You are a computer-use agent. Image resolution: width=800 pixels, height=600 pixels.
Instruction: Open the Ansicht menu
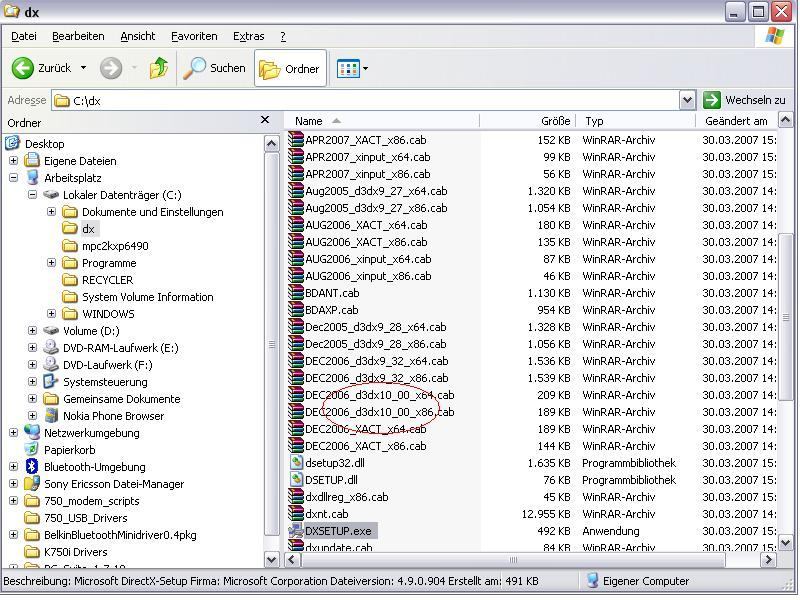(138, 36)
